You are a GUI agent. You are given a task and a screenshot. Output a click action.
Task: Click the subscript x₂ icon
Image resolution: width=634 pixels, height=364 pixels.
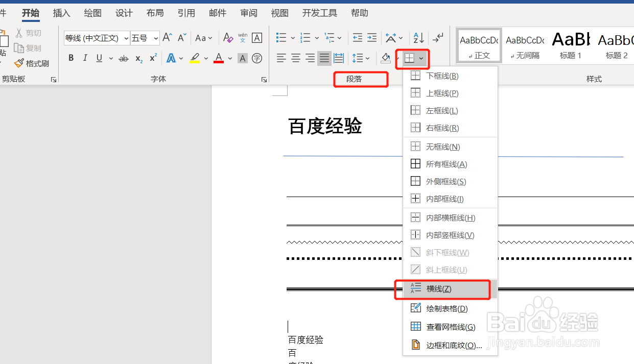point(139,58)
